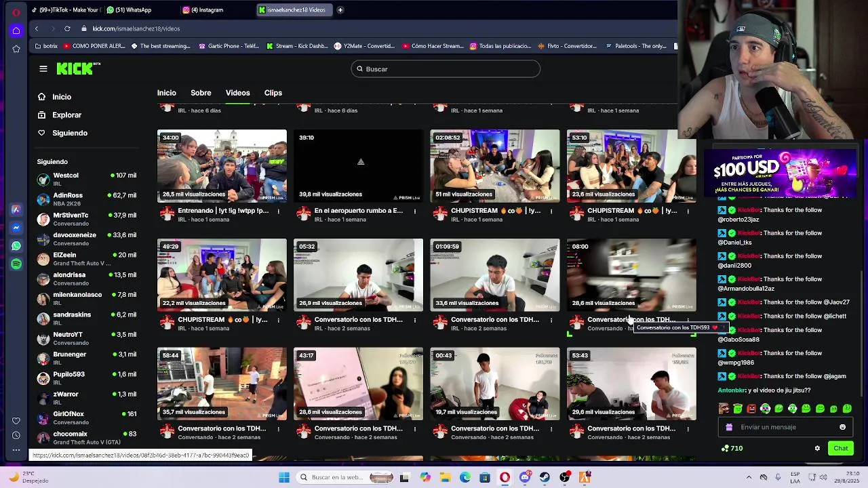Screen dimensions: 868x488
Task: Insert the angry red face emote
Action: [x=751, y=409]
